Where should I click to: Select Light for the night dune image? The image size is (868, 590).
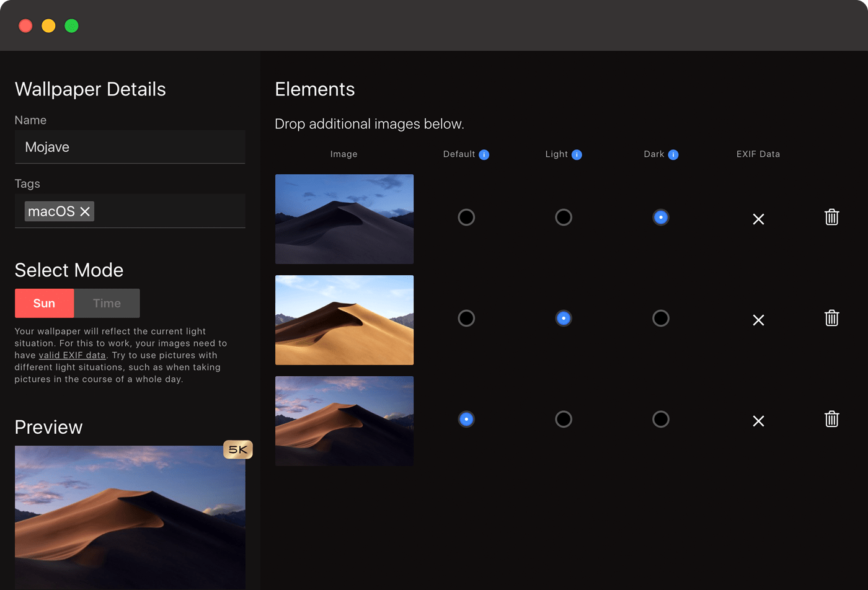564,218
